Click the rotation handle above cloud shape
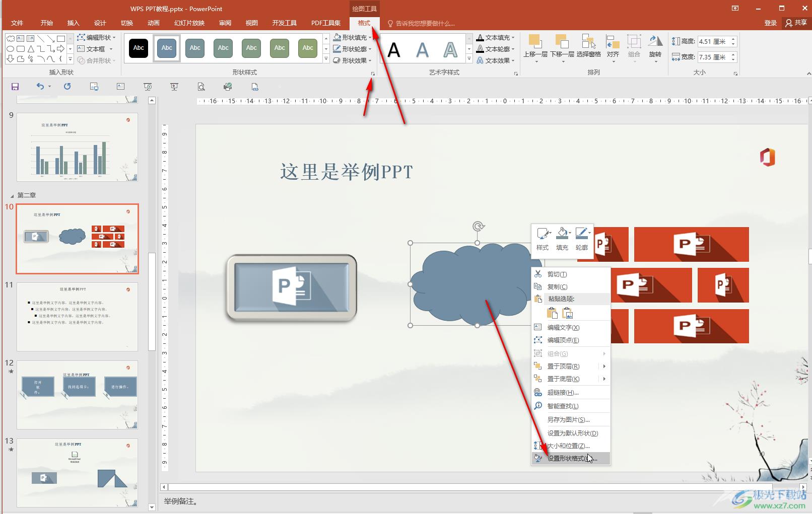The height and width of the screenshot is (514, 812). 478,227
